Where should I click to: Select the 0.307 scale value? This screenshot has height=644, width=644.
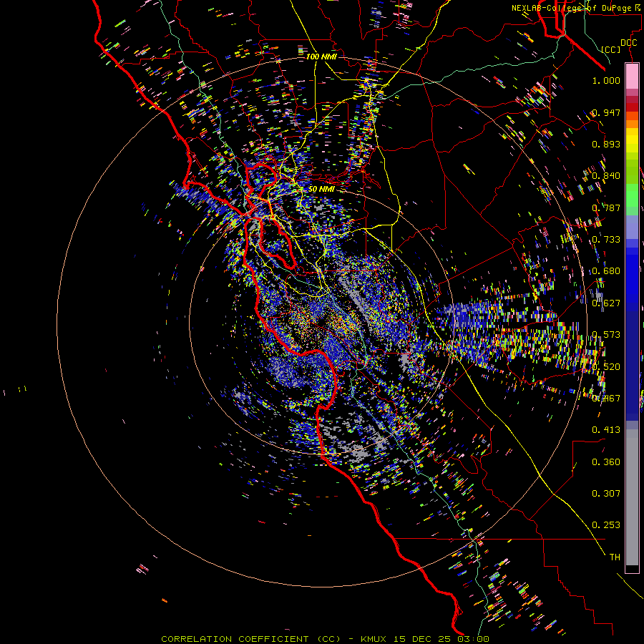606,494
